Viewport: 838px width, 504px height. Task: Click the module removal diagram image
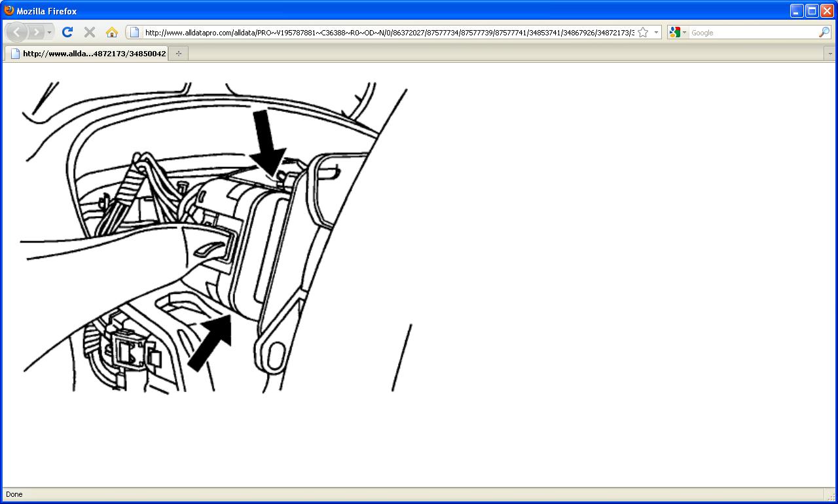pos(217,237)
